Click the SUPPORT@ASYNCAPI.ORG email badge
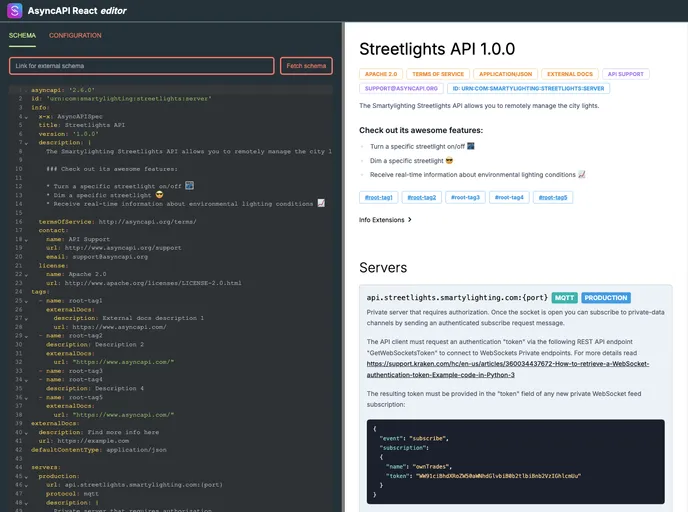 [x=401, y=88]
